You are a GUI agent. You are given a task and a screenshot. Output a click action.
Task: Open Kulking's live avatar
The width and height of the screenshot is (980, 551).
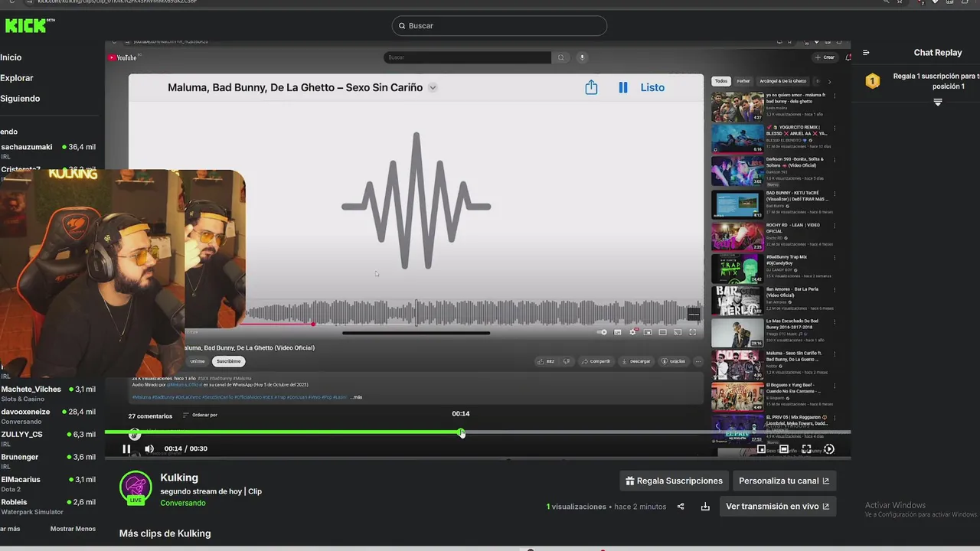click(x=136, y=487)
